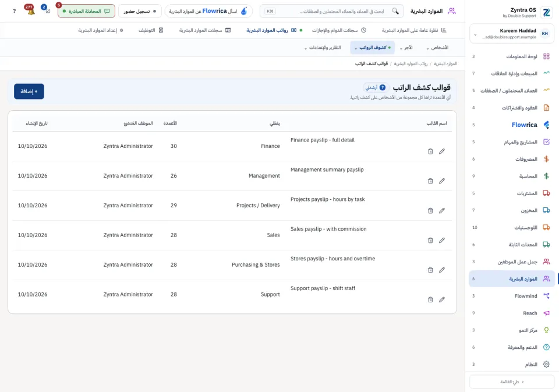The height and width of the screenshot is (392, 559).
Task: Edit the Stores payslip - hours and overtime template
Action: [x=442, y=270]
